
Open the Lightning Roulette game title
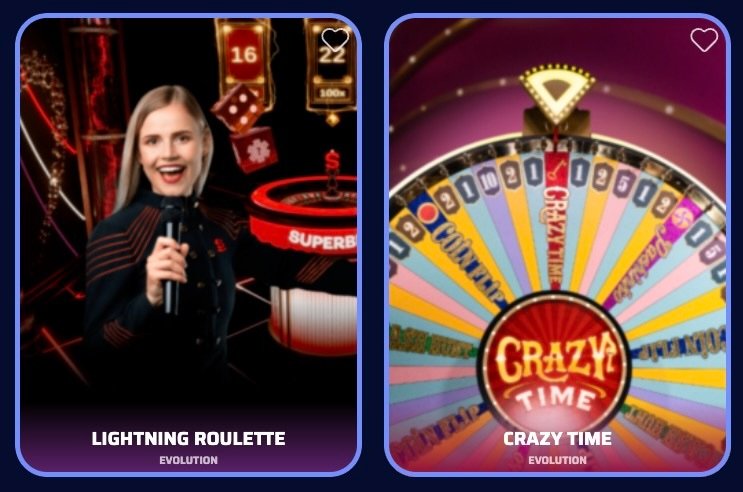188,438
